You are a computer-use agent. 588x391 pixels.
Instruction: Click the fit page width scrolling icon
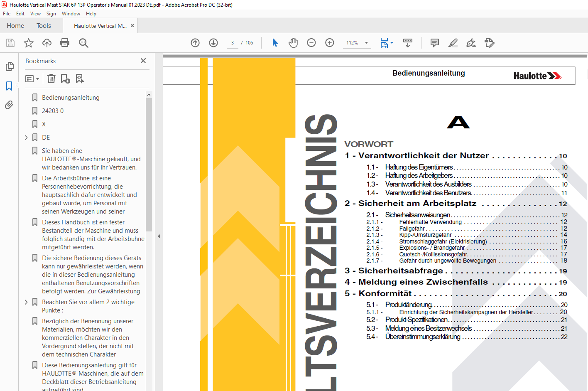coord(384,43)
